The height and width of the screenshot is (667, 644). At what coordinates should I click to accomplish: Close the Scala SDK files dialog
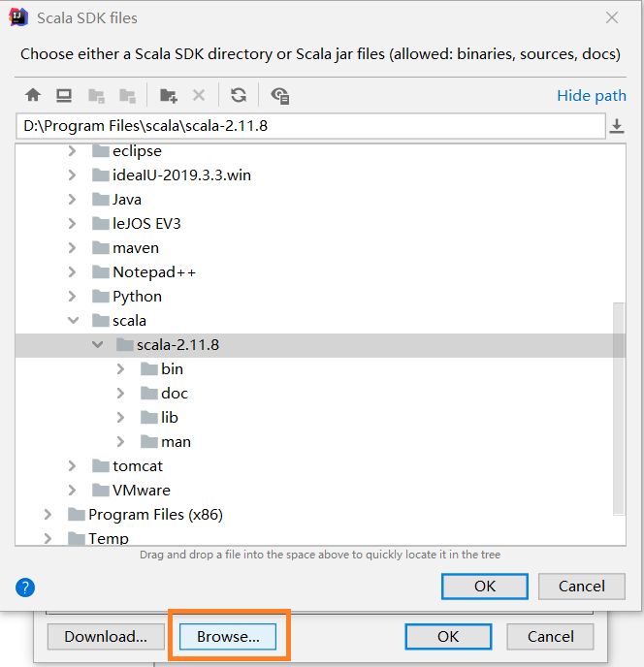(612, 17)
